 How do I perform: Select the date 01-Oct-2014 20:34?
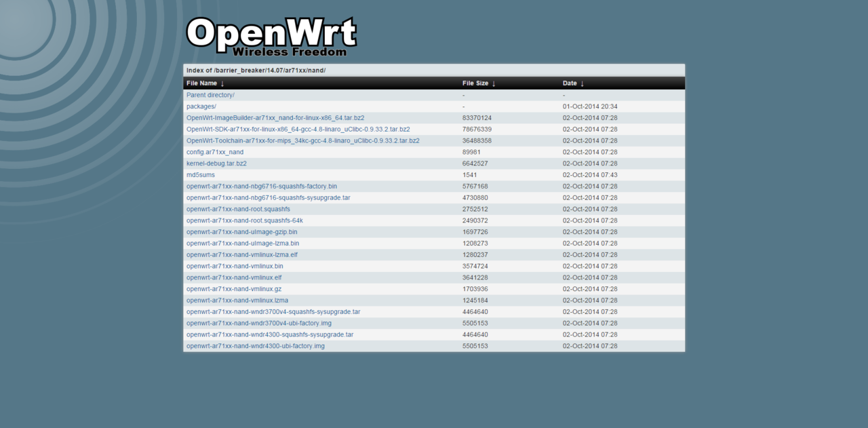coord(590,106)
